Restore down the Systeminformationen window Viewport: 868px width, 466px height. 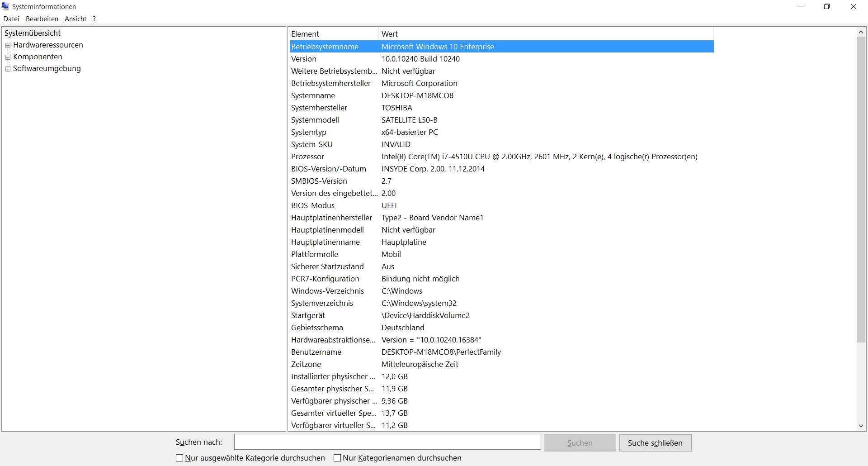click(x=827, y=6)
